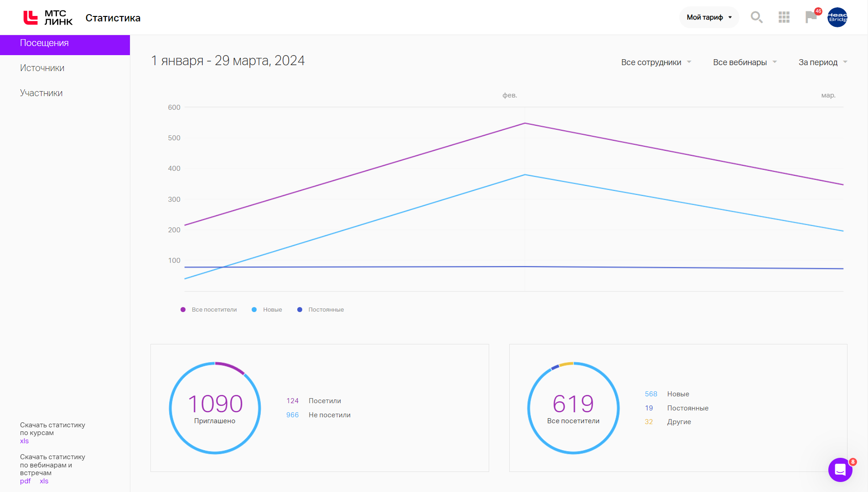868x492 pixels.
Task: Switch to the Источники section
Action: (x=42, y=68)
